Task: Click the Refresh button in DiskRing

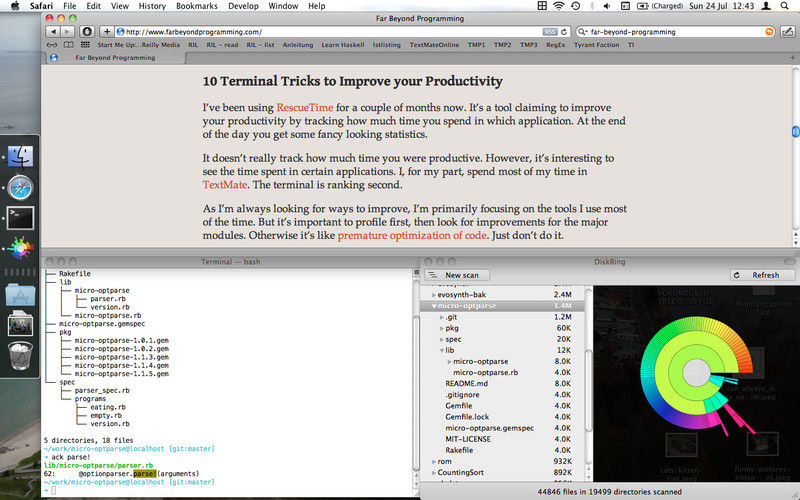Action: pyautogui.click(x=762, y=275)
